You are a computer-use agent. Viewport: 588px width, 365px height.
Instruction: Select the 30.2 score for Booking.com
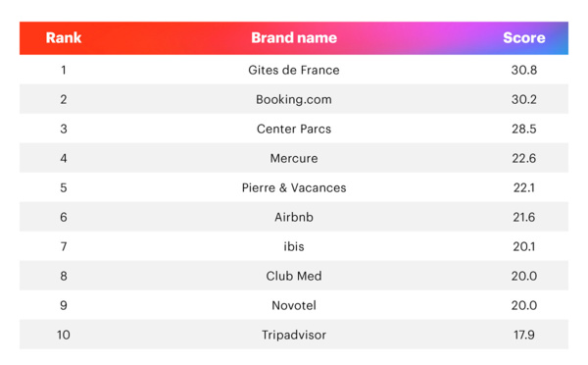point(524,99)
